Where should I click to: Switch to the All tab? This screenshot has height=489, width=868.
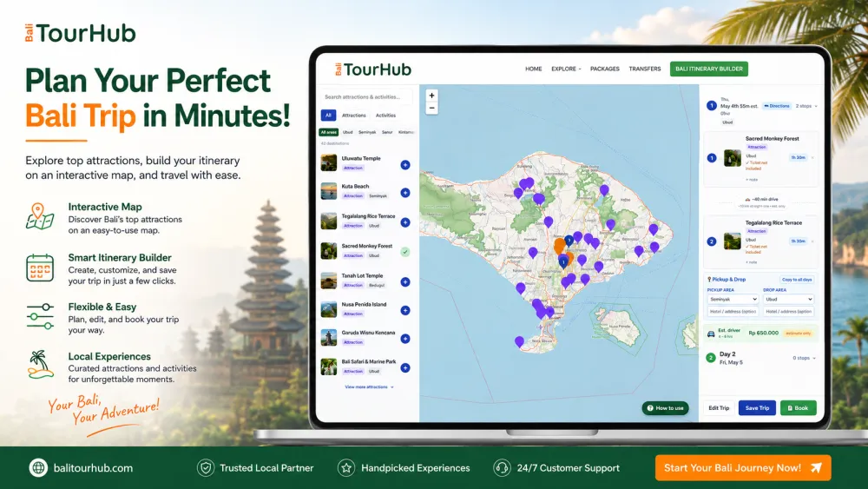click(328, 116)
